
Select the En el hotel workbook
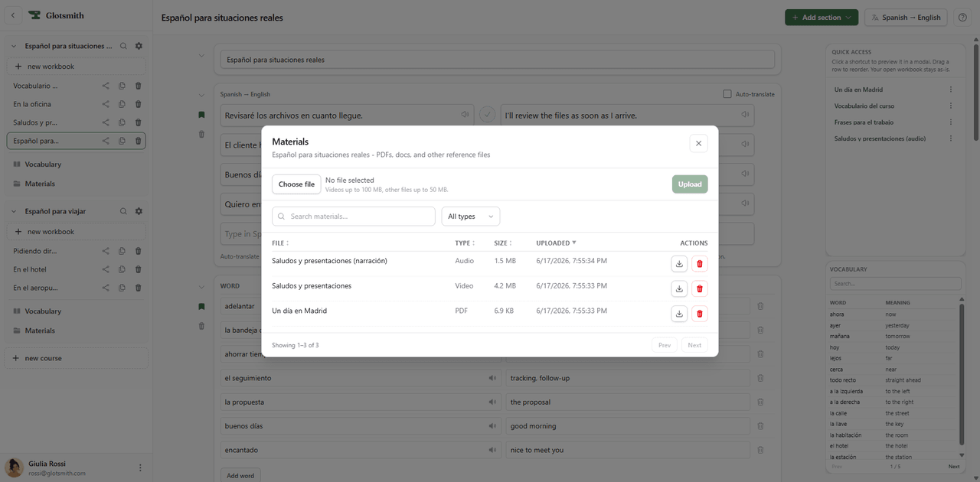(x=30, y=269)
